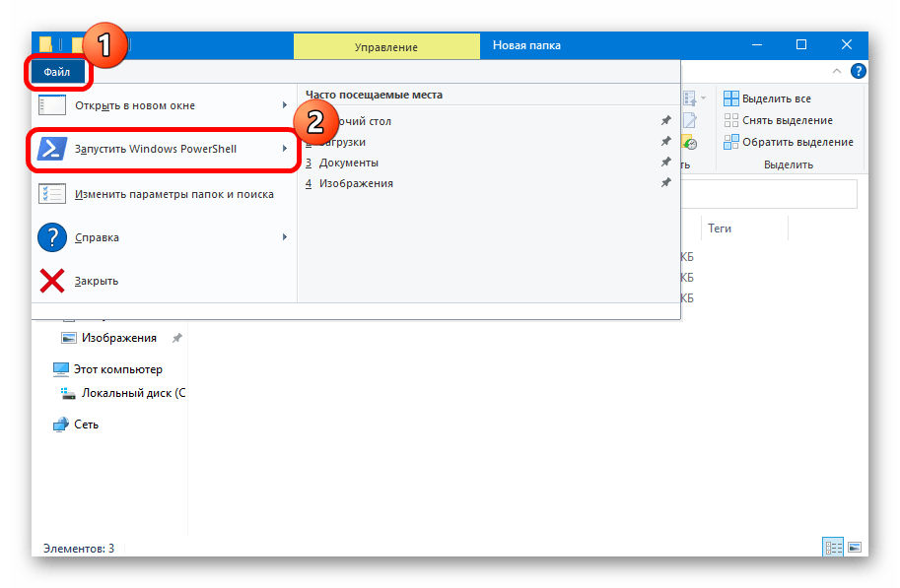Click Обратить выделение in the ribbon
Screen dimensions: 900x588
click(788, 142)
